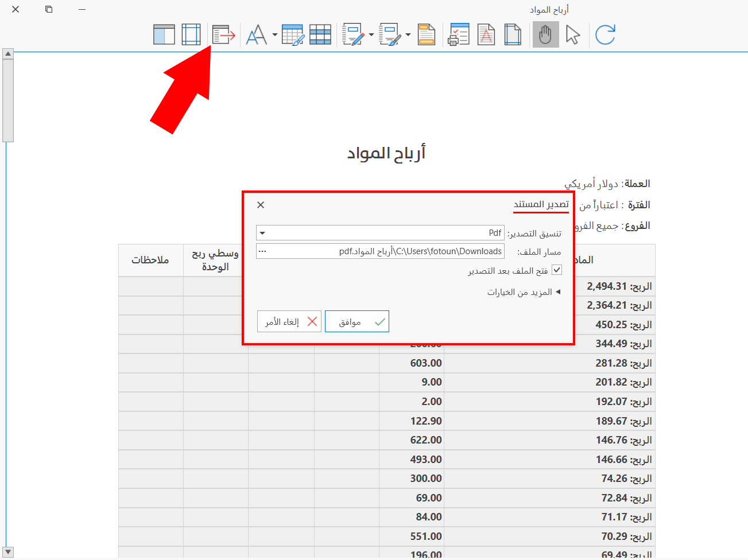Click the header and footer icon
This screenshot has height=560, width=748.
427,35
